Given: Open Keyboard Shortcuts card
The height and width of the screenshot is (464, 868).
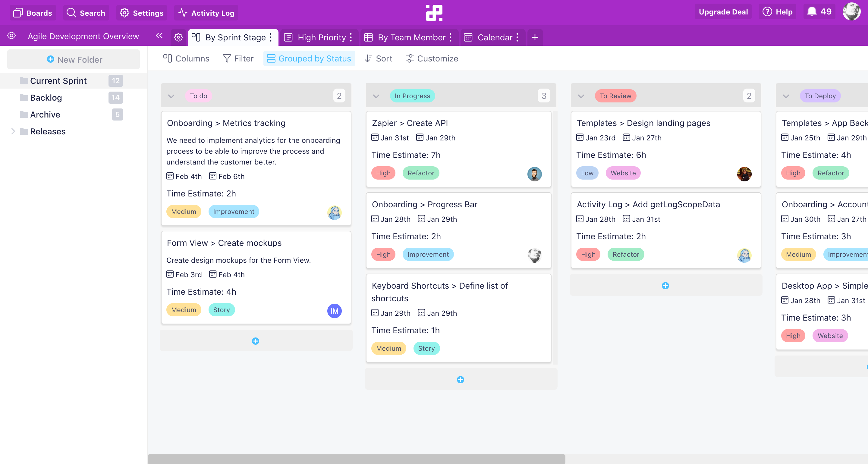Looking at the screenshot, I should [x=459, y=318].
